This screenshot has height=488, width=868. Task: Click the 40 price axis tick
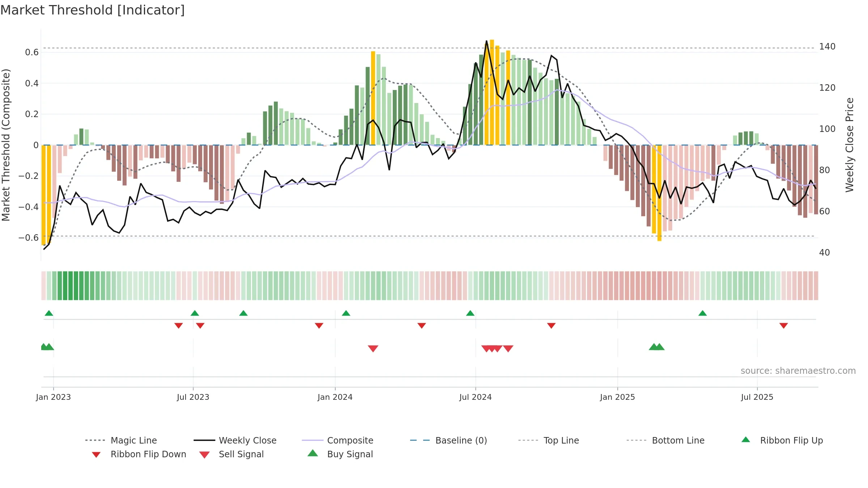coord(825,253)
